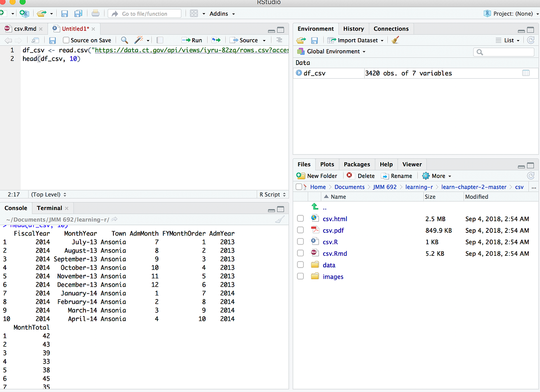The width and height of the screenshot is (540, 392).
Task: View df_csv data using grid icon
Action: click(526, 73)
